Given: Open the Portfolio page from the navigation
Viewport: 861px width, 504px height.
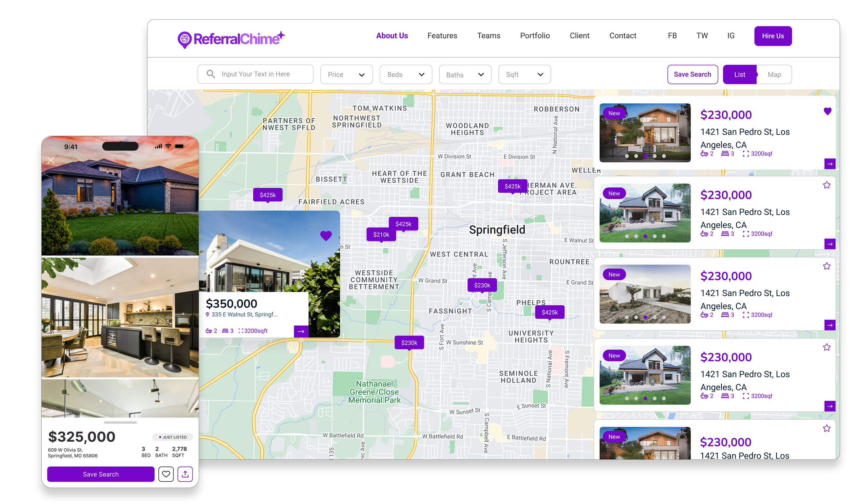Looking at the screenshot, I should coord(535,35).
